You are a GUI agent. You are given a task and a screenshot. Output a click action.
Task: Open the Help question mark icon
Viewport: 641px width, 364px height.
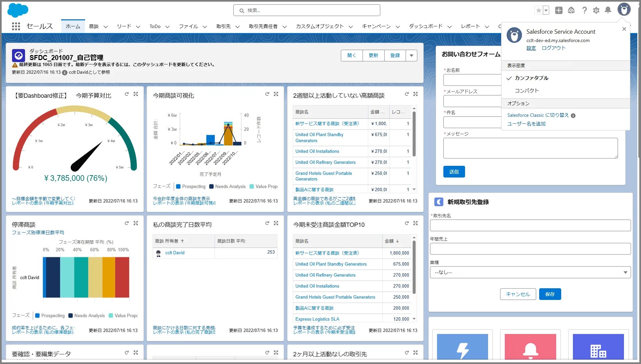(x=584, y=10)
